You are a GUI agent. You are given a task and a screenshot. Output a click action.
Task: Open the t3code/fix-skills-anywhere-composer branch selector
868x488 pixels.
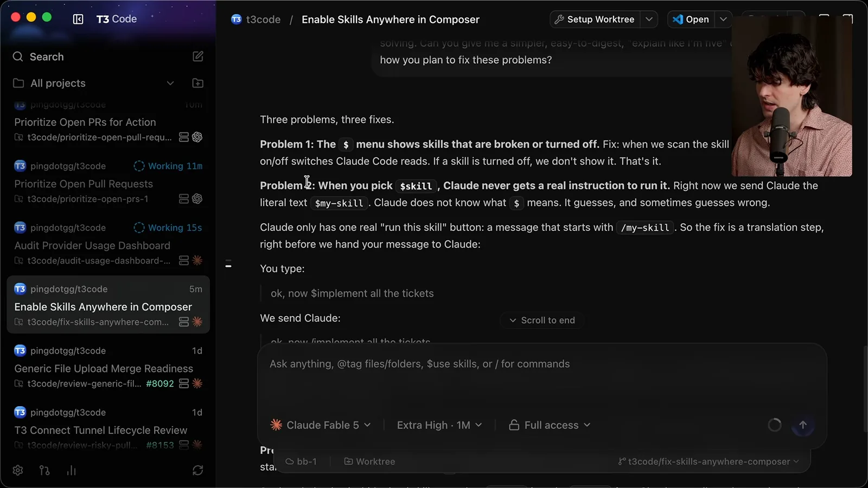click(x=709, y=461)
